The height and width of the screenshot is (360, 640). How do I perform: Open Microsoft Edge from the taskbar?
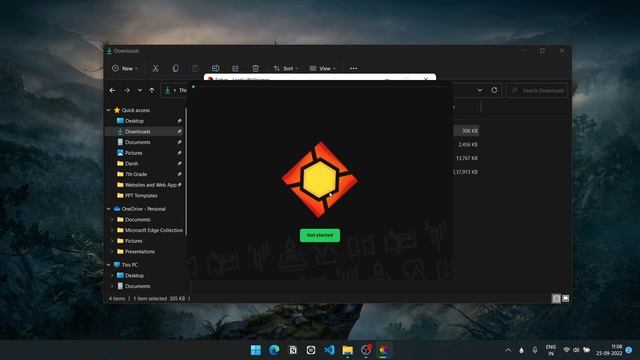click(274, 350)
